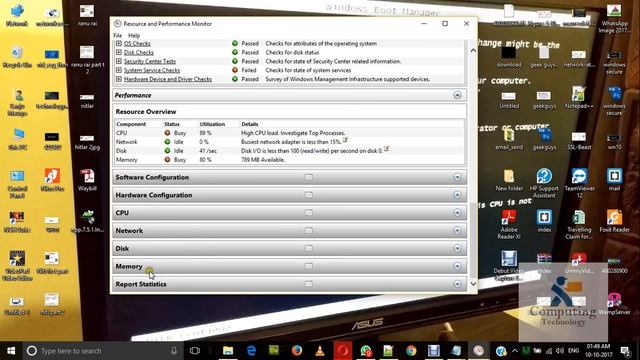640x360 pixels.
Task: Click the vertical scrollbar thumb
Action: 473,240
